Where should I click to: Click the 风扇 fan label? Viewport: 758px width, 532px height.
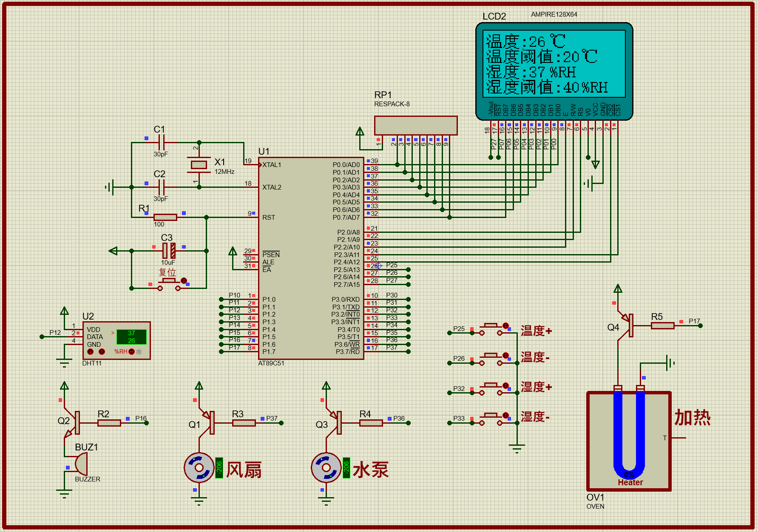(244, 470)
